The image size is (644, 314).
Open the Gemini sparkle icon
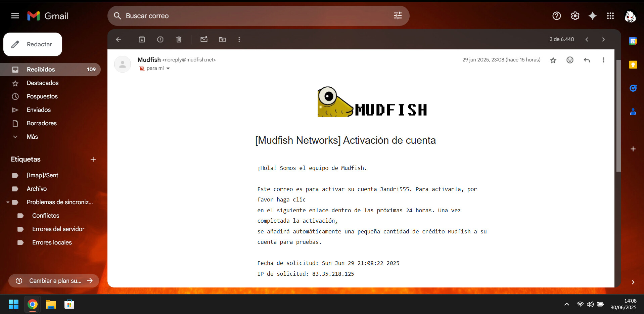pyautogui.click(x=593, y=16)
